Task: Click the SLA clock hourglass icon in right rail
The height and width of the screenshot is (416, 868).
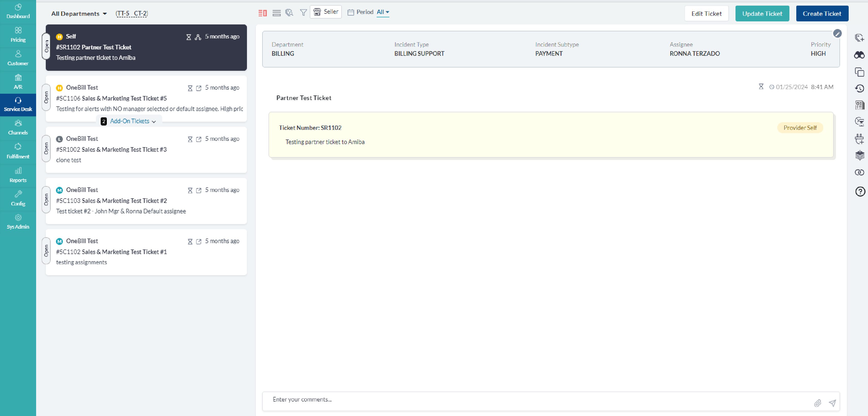Action: click(x=860, y=122)
